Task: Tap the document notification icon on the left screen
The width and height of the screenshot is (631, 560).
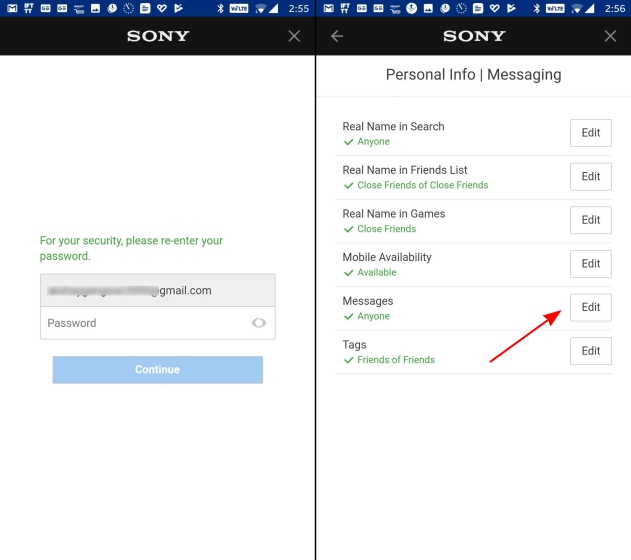Action: pos(145,8)
